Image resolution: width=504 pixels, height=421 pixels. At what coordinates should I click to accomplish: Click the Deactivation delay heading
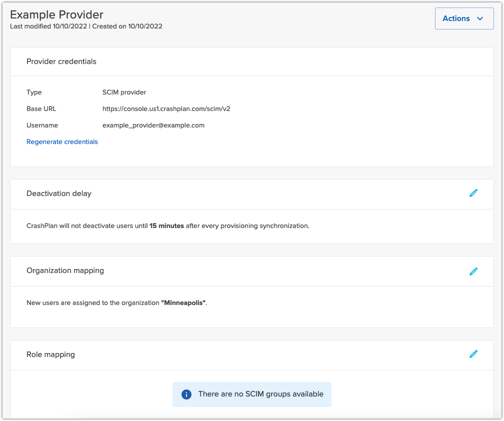(59, 193)
